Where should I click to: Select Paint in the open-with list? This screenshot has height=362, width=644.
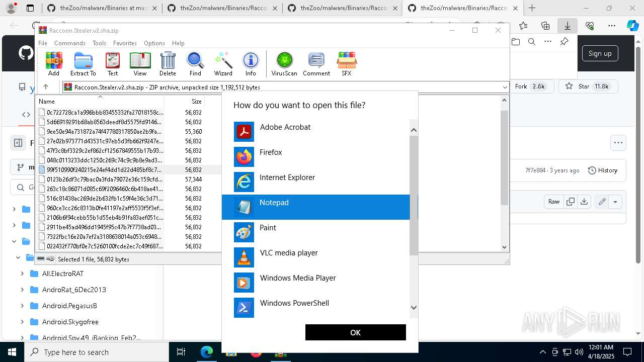pyautogui.click(x=316, y=232)
